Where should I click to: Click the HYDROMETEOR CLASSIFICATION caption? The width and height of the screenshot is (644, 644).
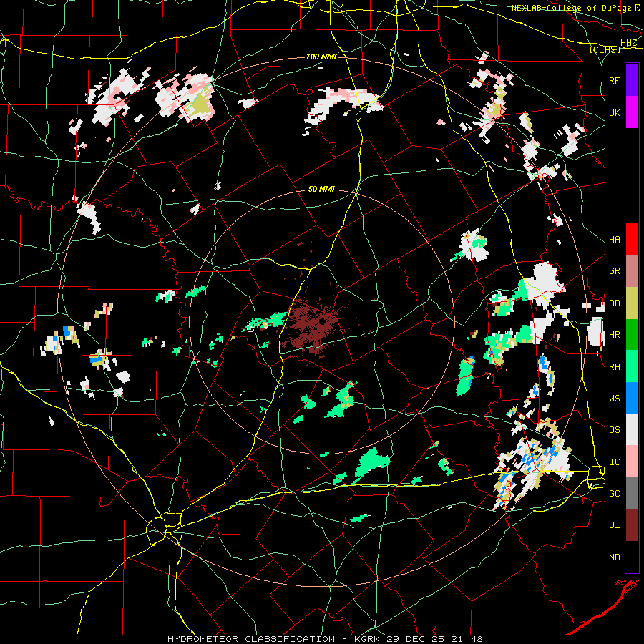coord(251,639)
